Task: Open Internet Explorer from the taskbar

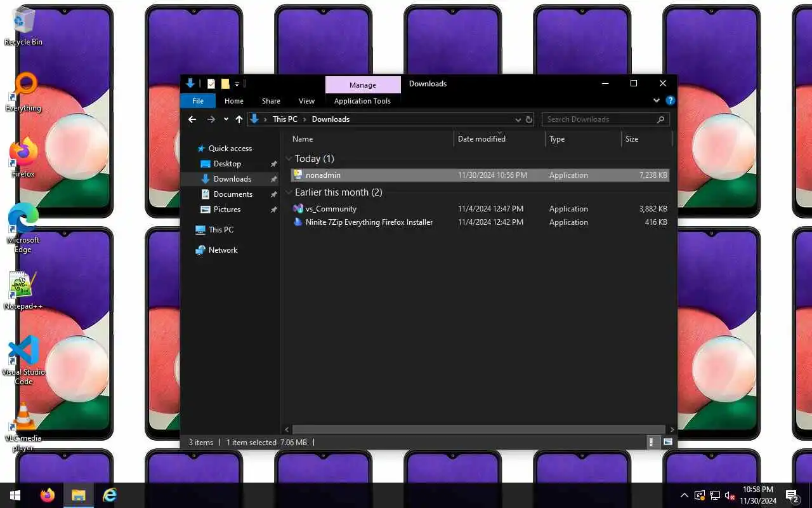Action: pos(110,495)
